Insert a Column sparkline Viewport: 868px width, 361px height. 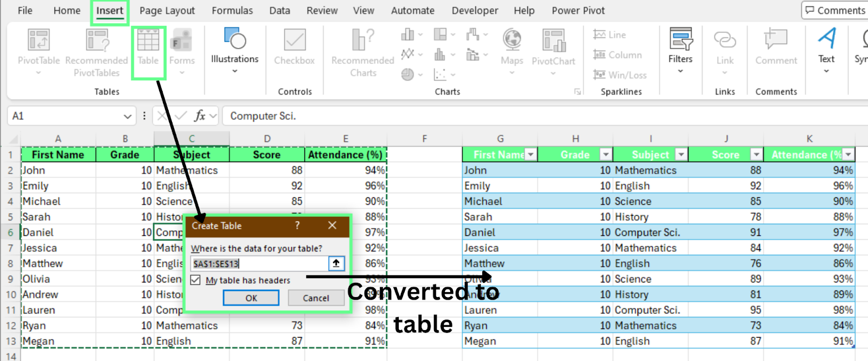pos(617,55)
